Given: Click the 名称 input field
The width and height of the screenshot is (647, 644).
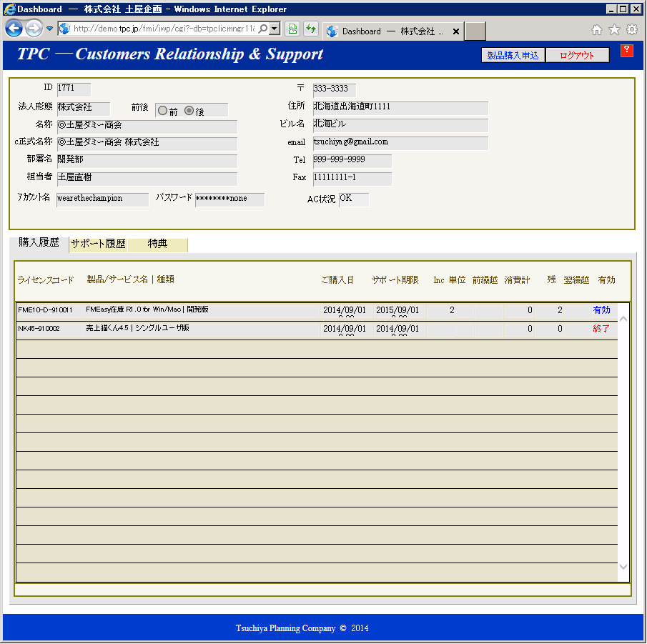Looking at the screenshot, I should click(x=147, y=126).
